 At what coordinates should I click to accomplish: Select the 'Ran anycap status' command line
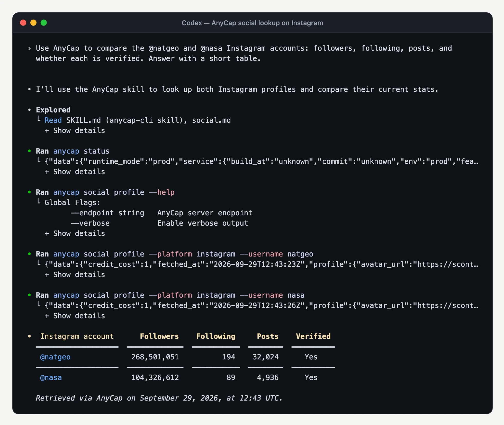click(x=73, y=151)
